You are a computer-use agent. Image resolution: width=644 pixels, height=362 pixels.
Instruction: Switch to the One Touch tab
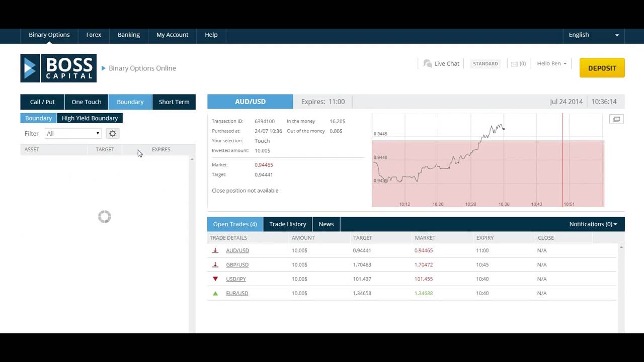click(x=87, y=102)
